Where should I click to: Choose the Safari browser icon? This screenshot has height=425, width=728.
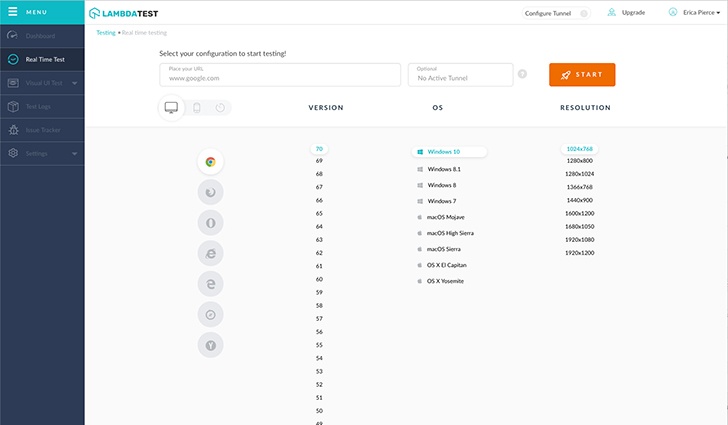[210, 314]
